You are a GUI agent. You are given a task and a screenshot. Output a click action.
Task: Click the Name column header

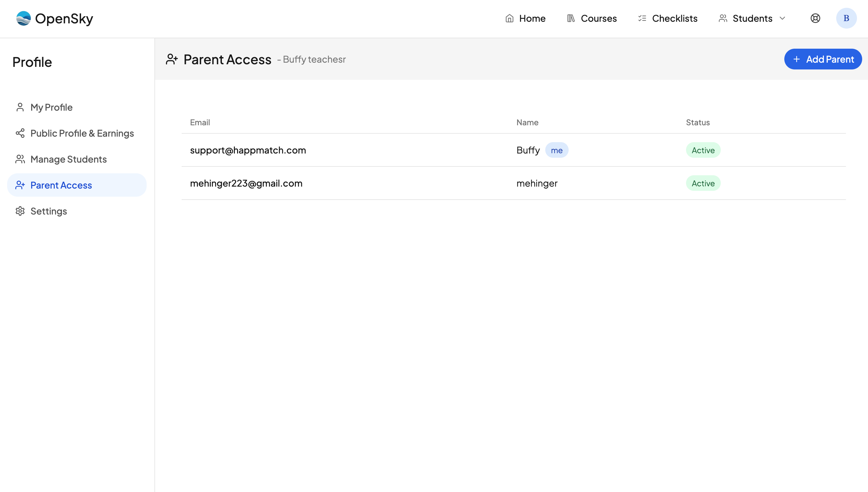[527, 122]
